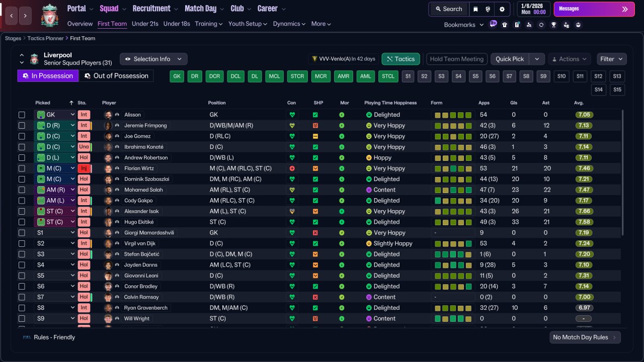Open the Portal menu
Viewport: 644px width, 362px height.
80,9
